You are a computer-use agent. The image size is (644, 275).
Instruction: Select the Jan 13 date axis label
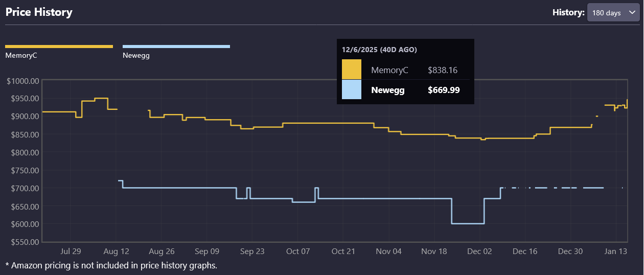pos(616,251)
